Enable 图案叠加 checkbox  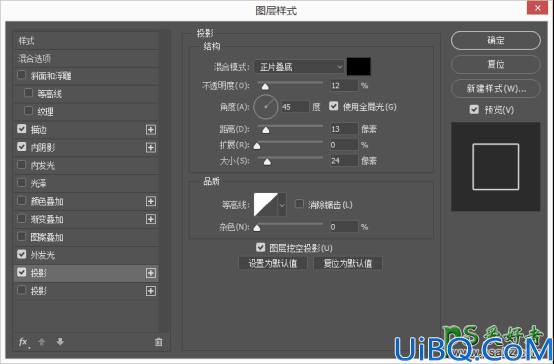(x=22, y=236)
